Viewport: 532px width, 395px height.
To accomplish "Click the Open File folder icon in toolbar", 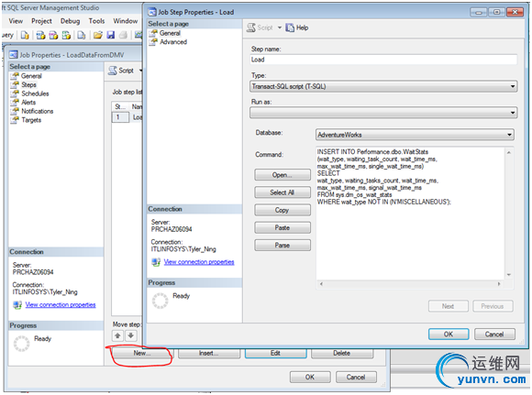I will (x=98, y=35).
